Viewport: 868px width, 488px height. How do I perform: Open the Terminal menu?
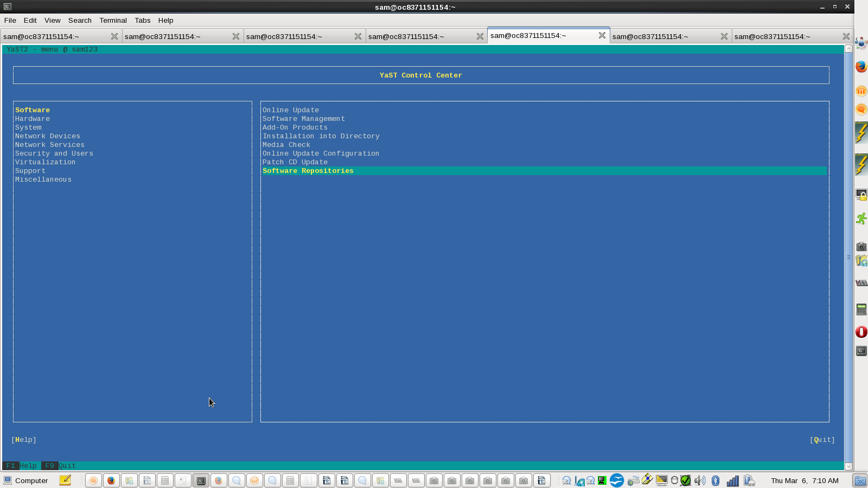(x=113, y=20)
